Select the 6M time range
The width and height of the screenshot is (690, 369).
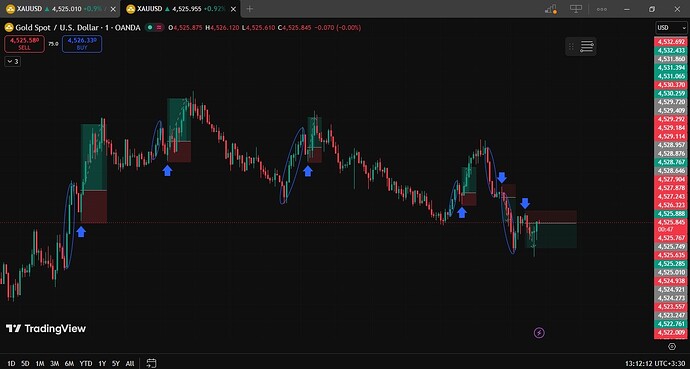tap(69, 364)
